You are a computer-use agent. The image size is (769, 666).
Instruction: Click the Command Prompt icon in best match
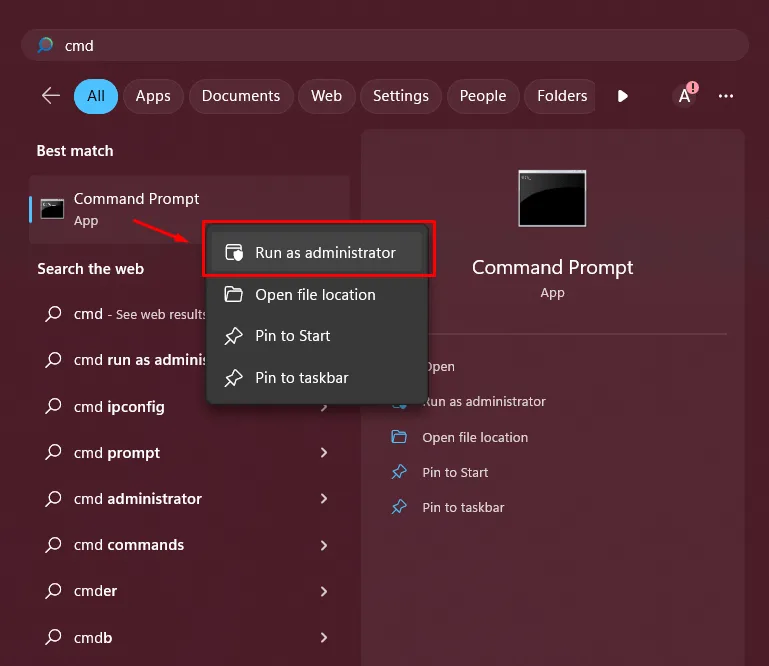[52, 209]
